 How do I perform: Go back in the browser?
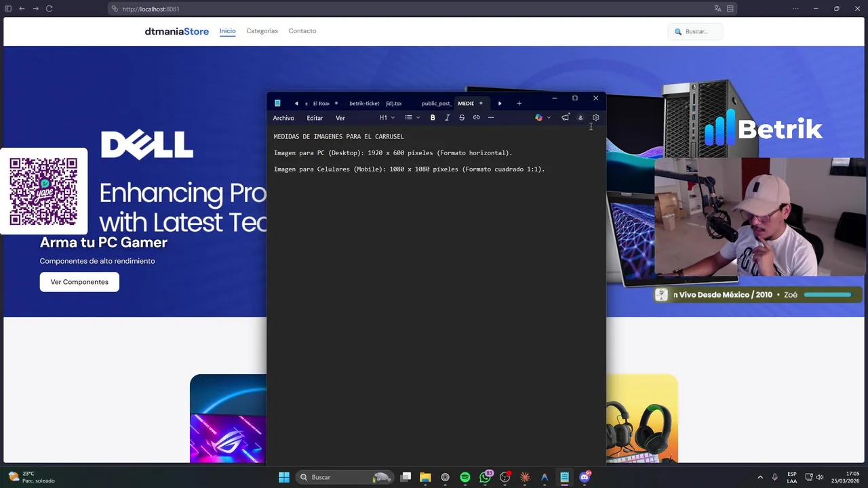pos(22,9)
